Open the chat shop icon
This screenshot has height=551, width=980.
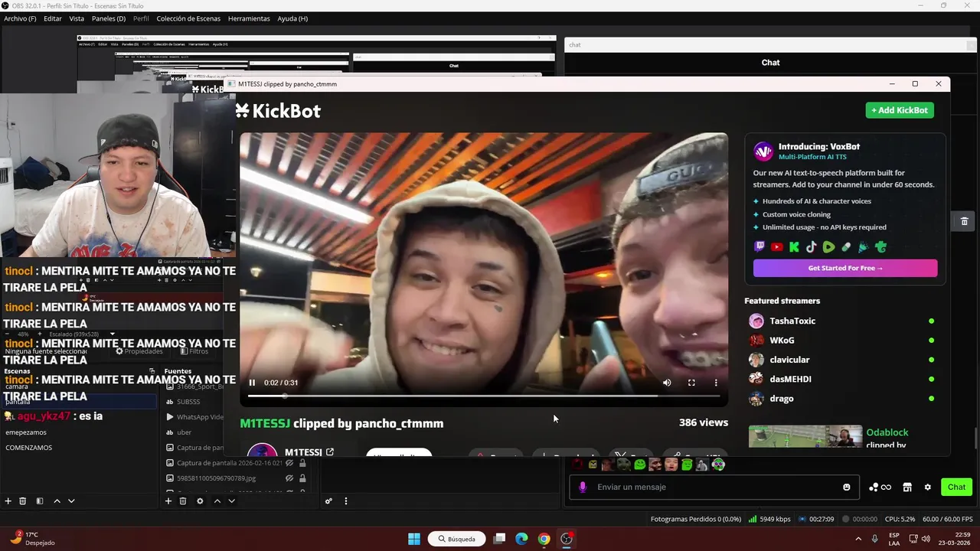click(907, 487)
